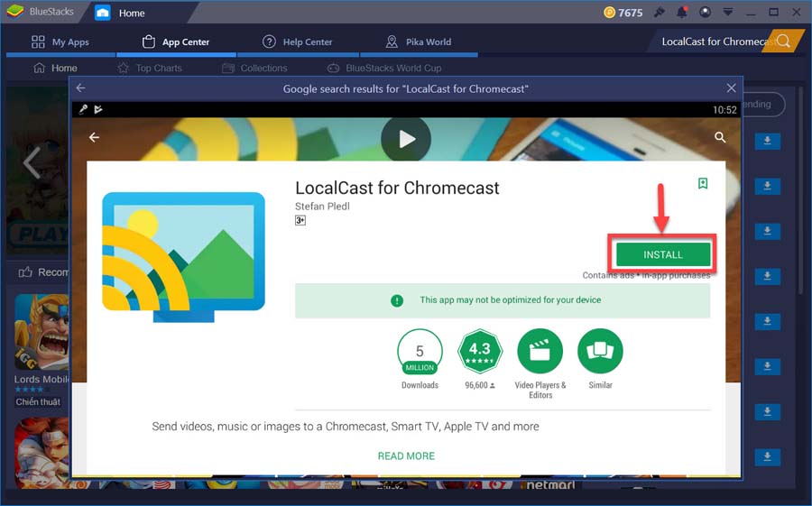Image resolution: width=812 pixels, height=506 pixels.
Task: Click the Play Store search magnifier icon
Action: coord(720,137)
